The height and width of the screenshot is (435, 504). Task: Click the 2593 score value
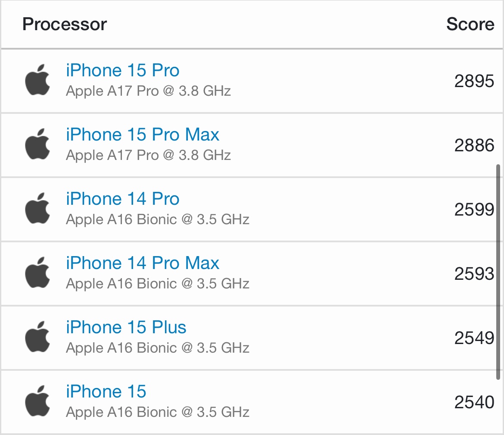(474, 274)
